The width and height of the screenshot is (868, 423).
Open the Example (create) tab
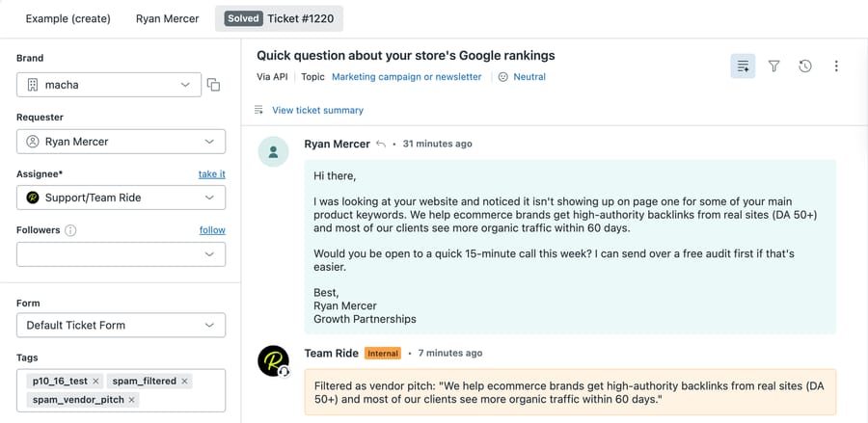point(68,19)
